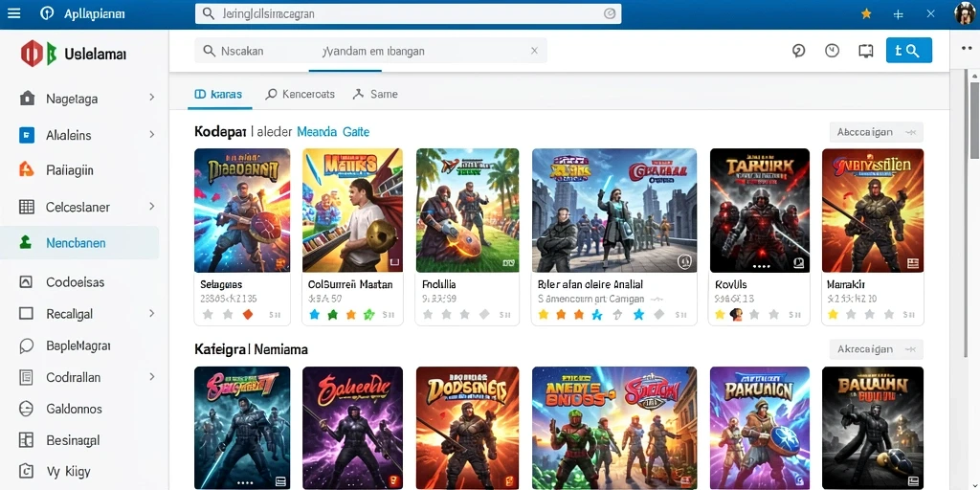Click the Codirallan document icon
This screenshot has height=490, width=980.
(x=26, y=377)
